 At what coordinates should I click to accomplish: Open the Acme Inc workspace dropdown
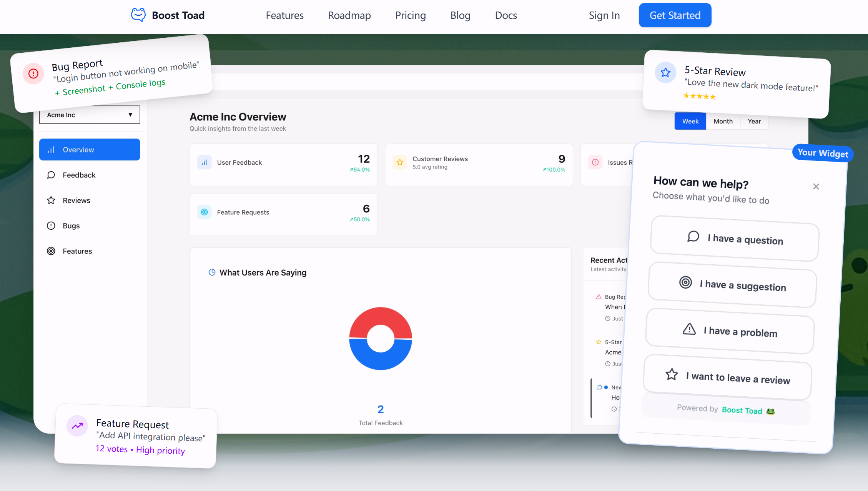point(90,115)
